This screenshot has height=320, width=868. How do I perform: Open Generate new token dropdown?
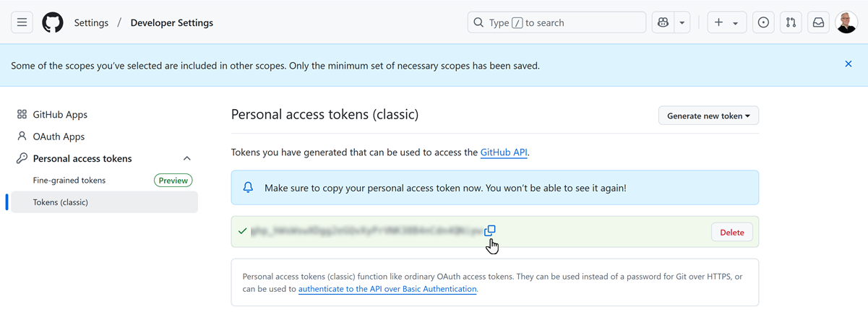coord(708,116)
